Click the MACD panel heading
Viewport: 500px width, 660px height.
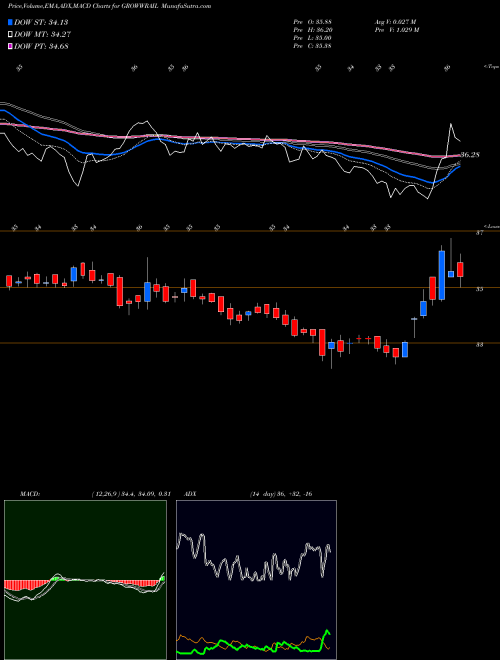click(30, 494)
